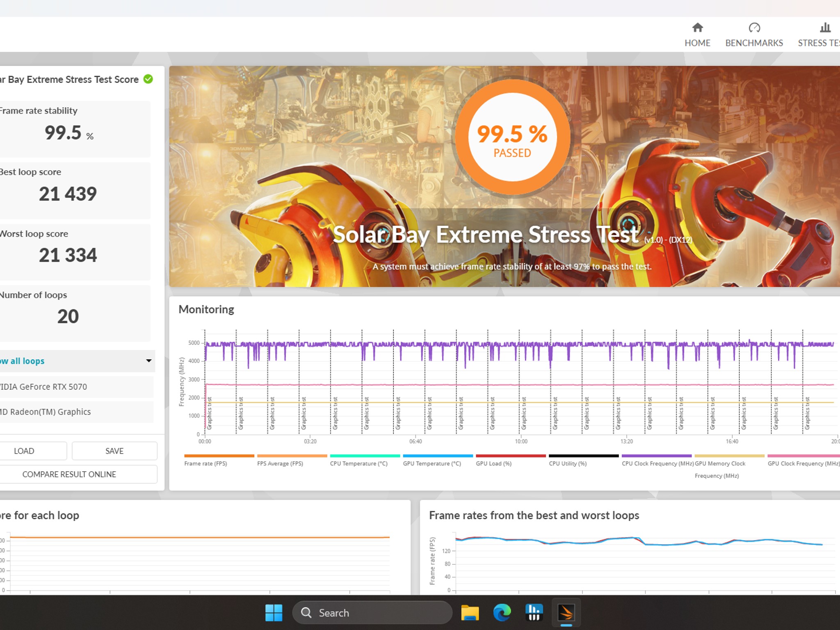Toggle CPU Temperature legend swatch

[365, 456]
